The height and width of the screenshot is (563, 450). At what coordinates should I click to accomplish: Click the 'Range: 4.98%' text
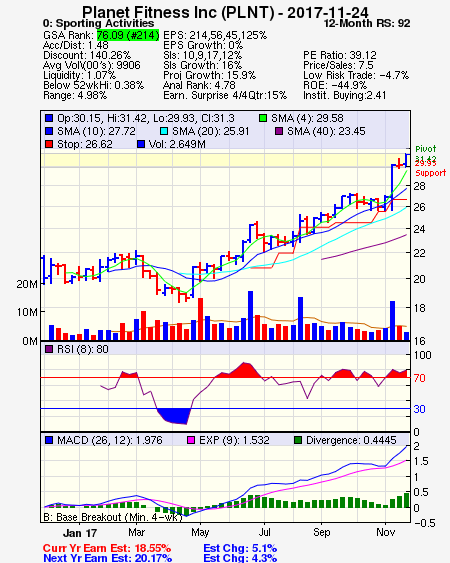click(x=75, y=96)
